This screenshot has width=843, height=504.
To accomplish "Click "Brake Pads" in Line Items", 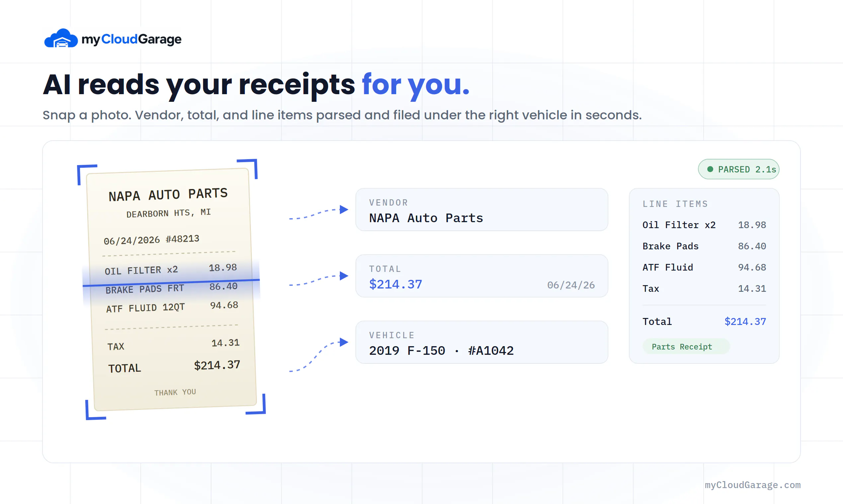I will [670, 246].
